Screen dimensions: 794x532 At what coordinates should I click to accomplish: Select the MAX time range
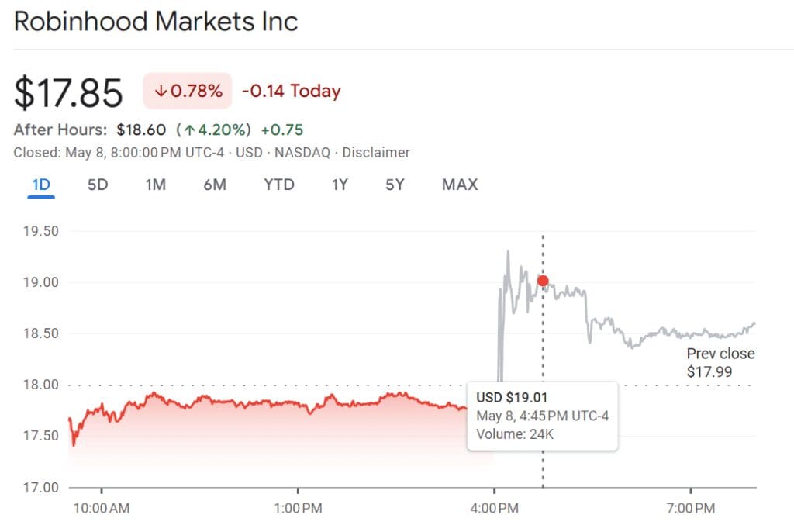[x=459, y=185]
